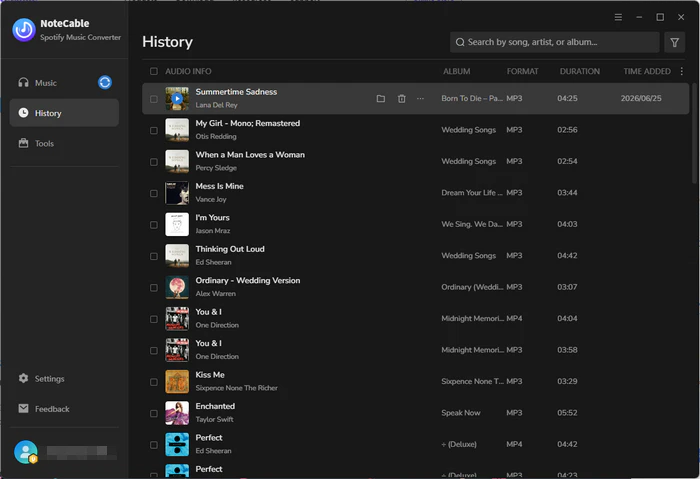Click the NoteCable app logo
The image size is (700, 479).
coord(24,30)
